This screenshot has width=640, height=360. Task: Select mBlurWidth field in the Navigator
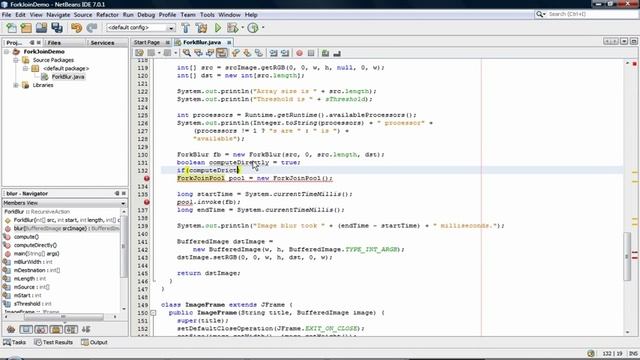coord(33,262)
